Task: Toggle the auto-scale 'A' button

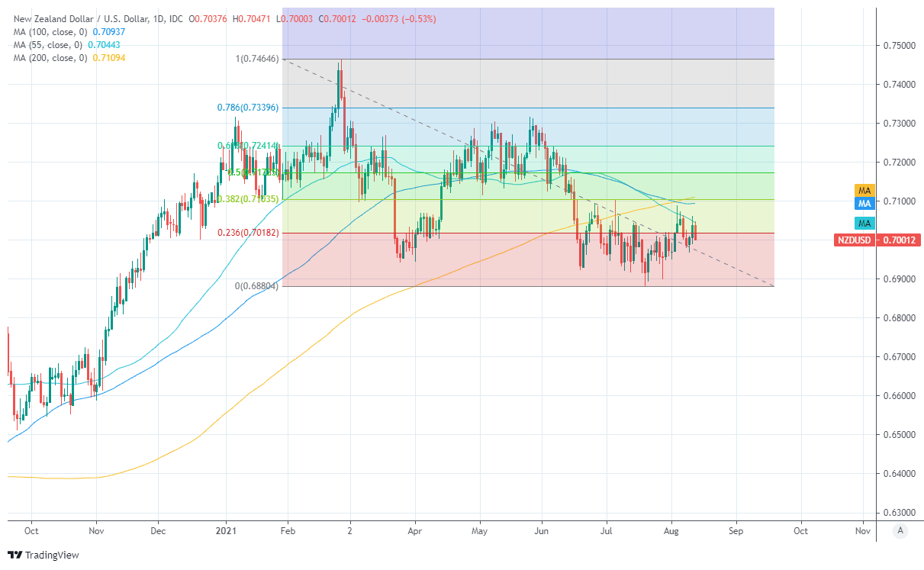Action: pyautogui.click(x=900, y=530)
